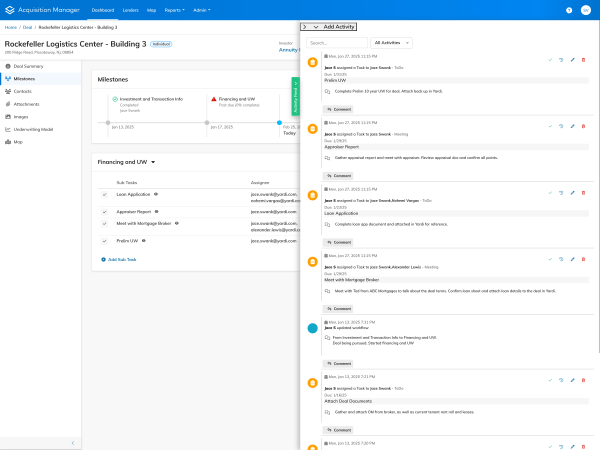Open the Reports menu dropdown
The height and width of the screenshot is (450, 600).
click(176, 9)
